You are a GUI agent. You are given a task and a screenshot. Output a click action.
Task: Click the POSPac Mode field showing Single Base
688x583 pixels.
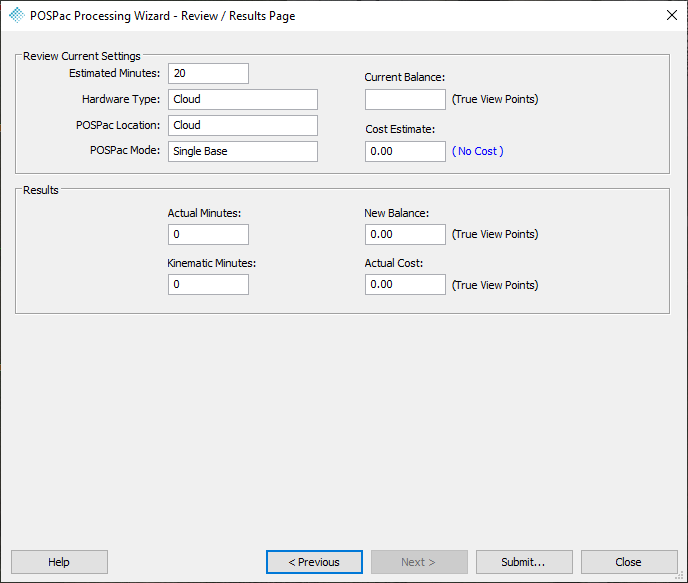pos(243,151)
